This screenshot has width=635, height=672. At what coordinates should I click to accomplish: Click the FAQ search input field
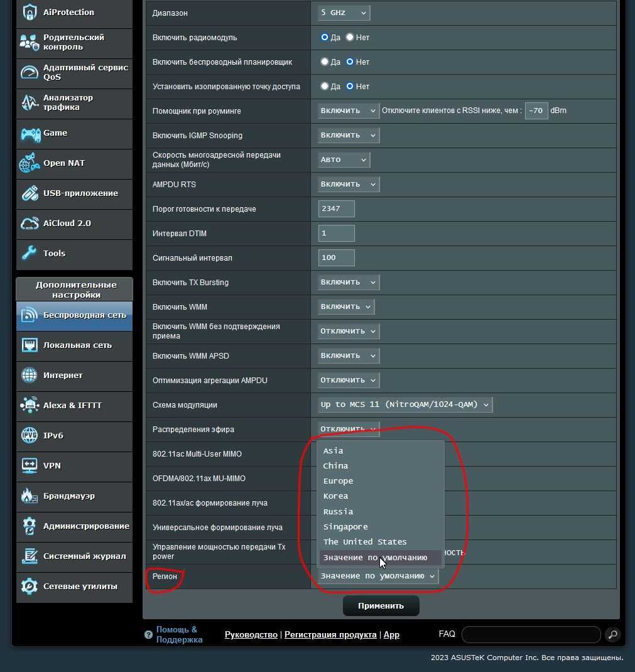(531, 634)
